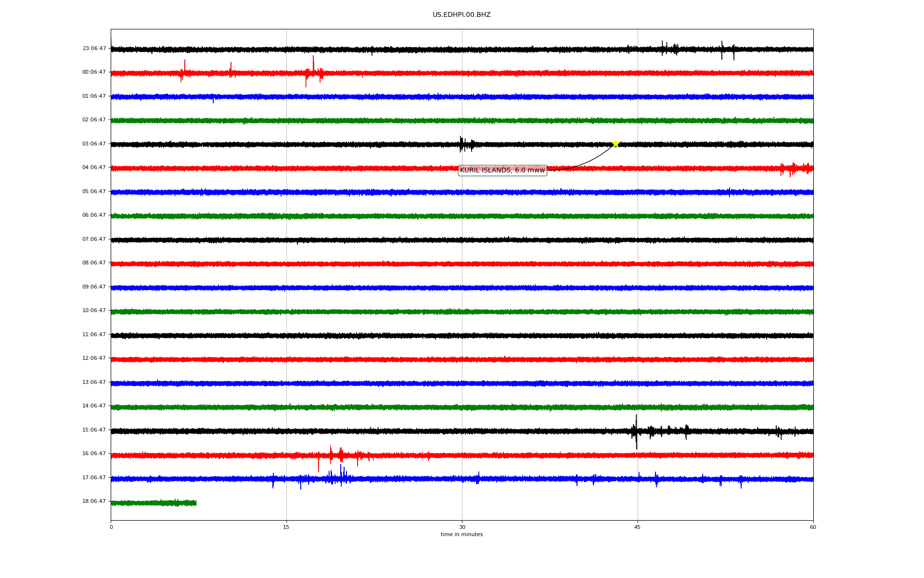Viewport: 924px width, 578px height.
Task: Click the 18:06:47 trace time label
Action: tap(94, 501)
